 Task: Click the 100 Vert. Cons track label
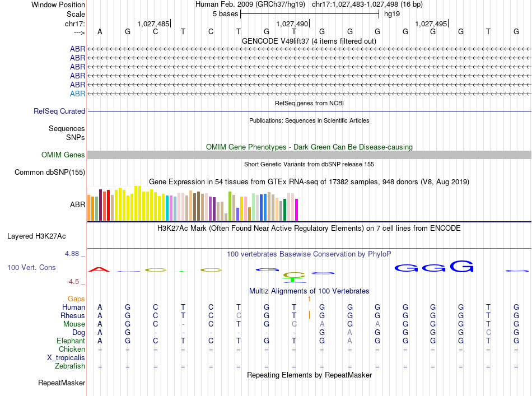point(31,268)
